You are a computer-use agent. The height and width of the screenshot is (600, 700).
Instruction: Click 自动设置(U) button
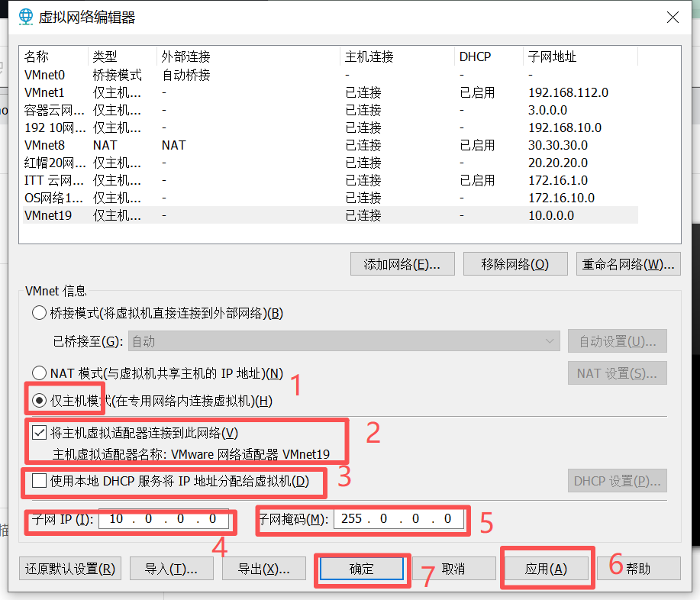(618, 341)
